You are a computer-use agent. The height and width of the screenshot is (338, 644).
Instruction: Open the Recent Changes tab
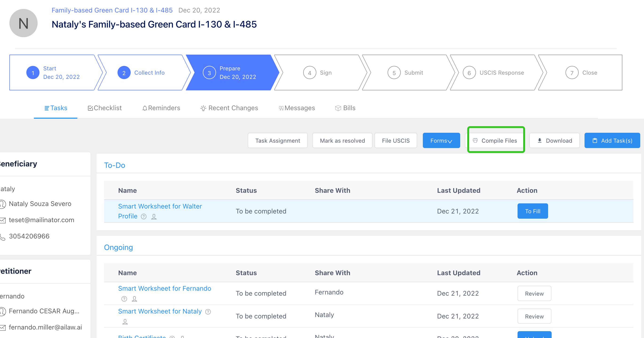point(229,108)
